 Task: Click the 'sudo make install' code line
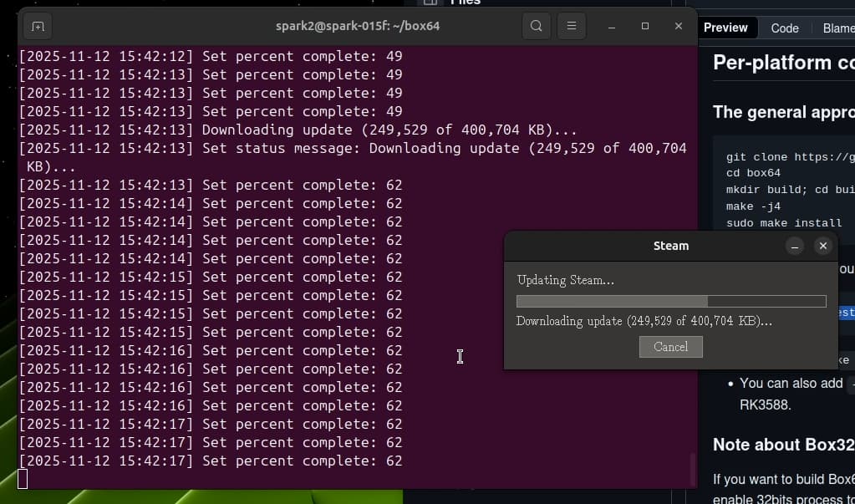783,223
